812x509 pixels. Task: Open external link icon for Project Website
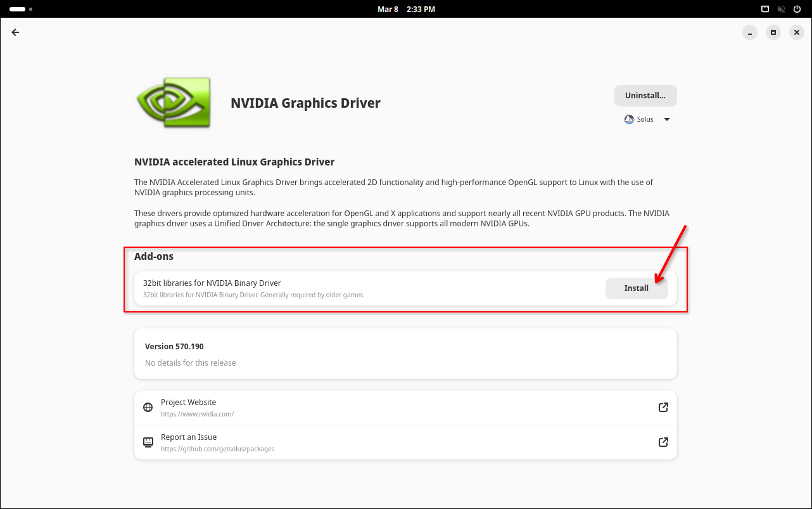(663, 408)
